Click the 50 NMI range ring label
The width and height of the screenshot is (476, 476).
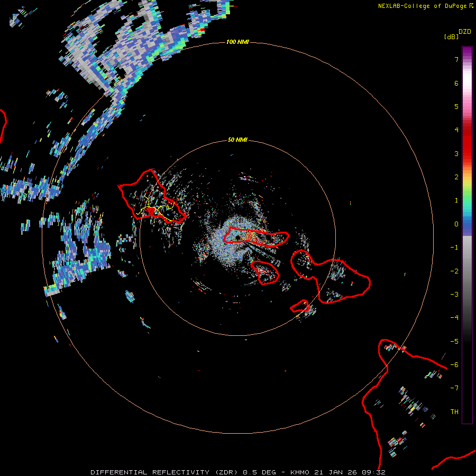click(237, 140)
